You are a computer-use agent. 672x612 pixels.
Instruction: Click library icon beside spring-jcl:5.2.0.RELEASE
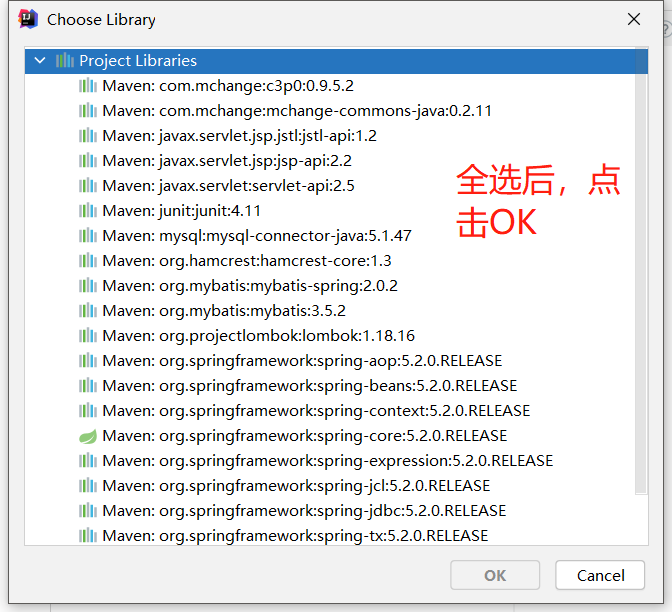[x=88, y=486]
